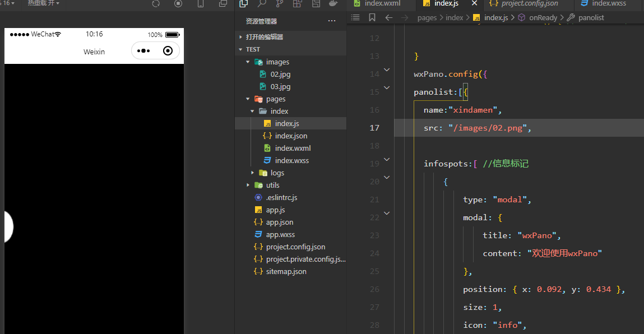Click the pages breadcrumb segment
This screenshot has width=644, height=334.
[427, 18]
